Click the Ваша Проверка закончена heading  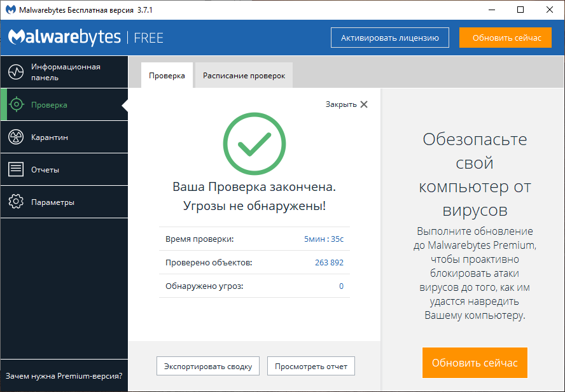[255, 186]
